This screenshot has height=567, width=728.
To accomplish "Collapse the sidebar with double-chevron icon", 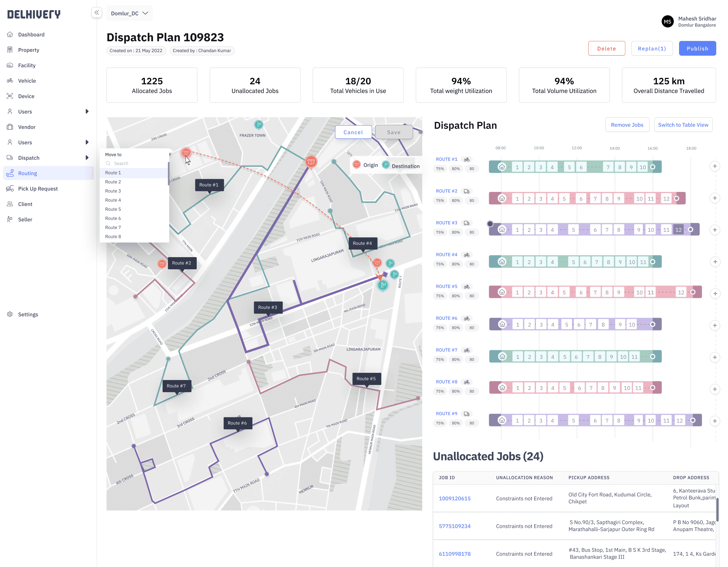I will click(96, 13).
